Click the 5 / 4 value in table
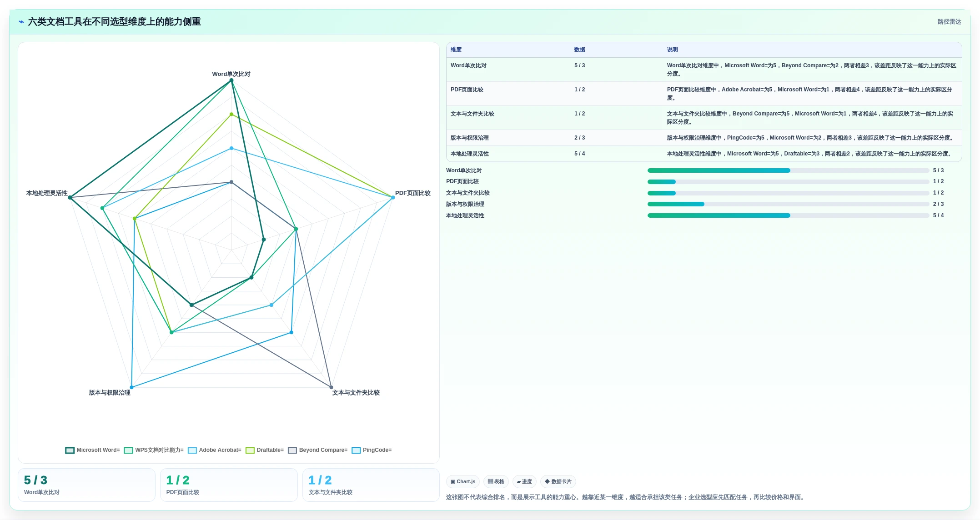The width and height of the screenshot is (980, 520). pos(580,154)
